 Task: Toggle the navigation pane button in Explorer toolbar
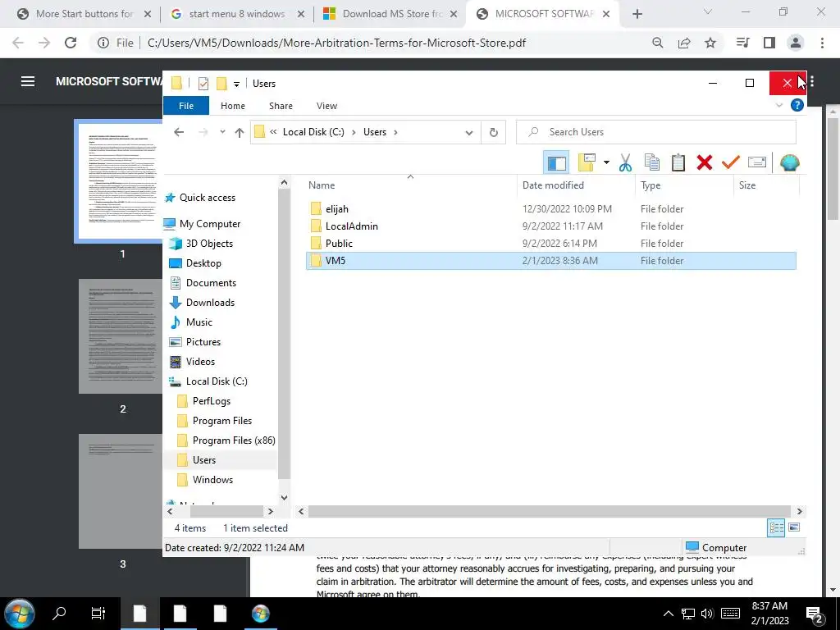[556, 162]
